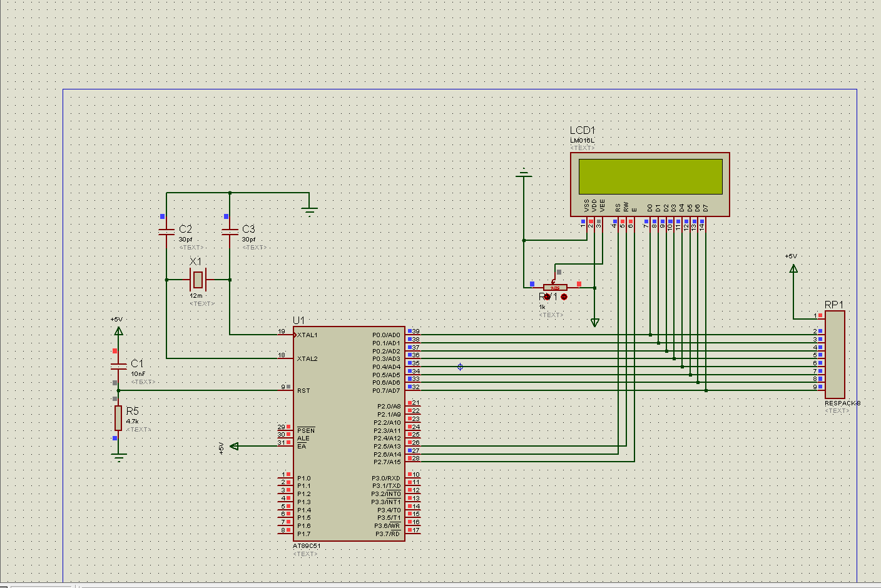Click the XTAL1 pin label
This screenshot has width=881, height=588.
(307, 335)
